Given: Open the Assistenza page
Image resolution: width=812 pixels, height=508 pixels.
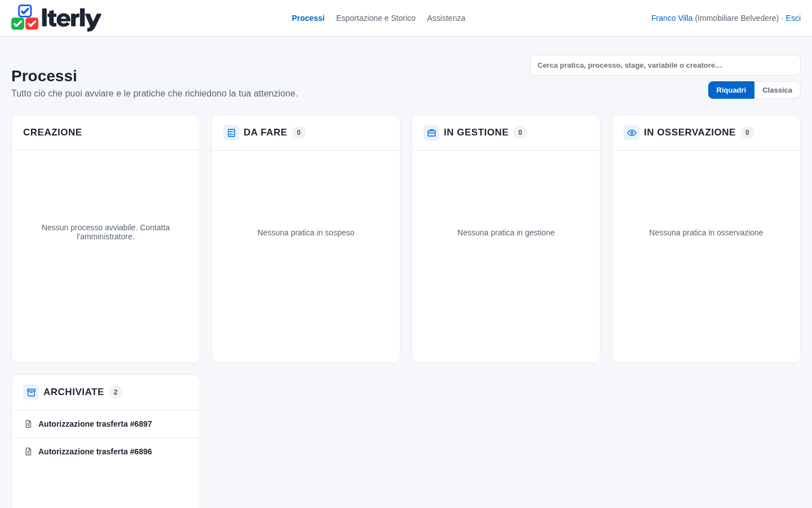Looking at the screenshot, I should click(x=446, y=18).
